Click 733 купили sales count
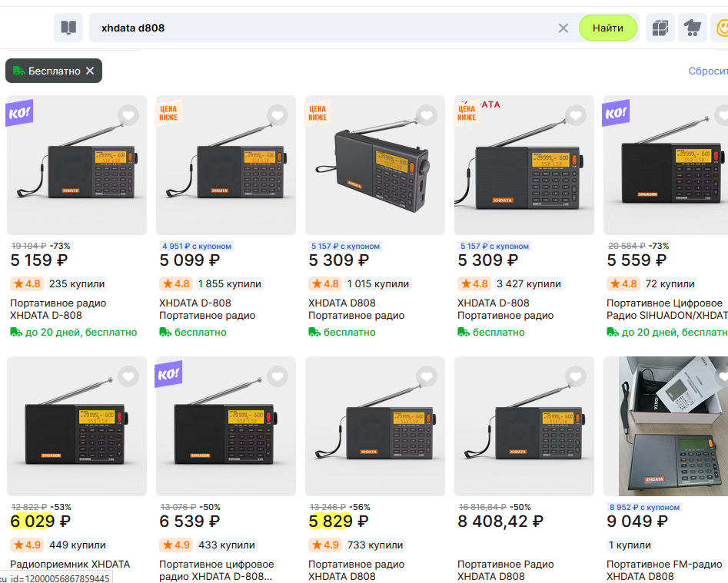 coord(375,545)
